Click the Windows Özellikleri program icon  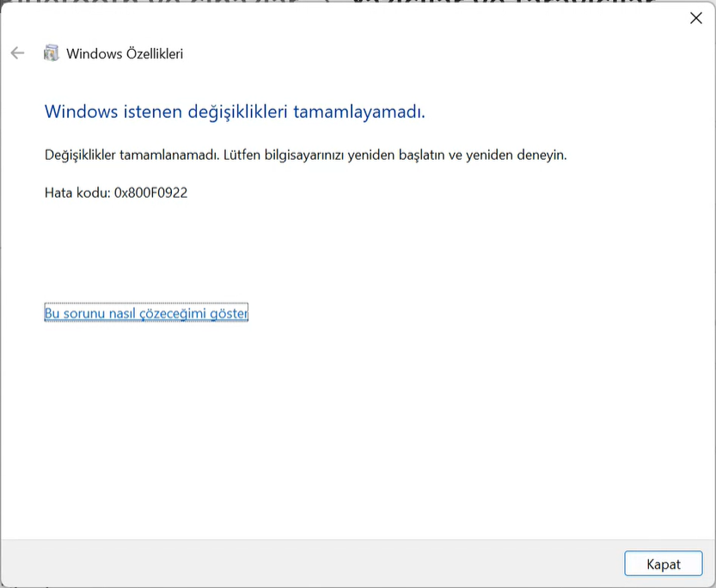tap(52, 53)
